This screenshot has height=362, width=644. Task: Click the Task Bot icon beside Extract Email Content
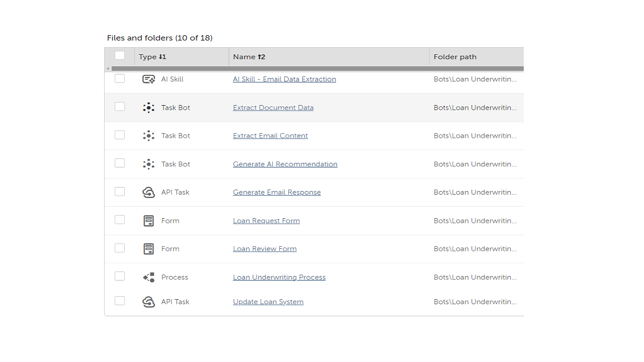click(148, 136)
